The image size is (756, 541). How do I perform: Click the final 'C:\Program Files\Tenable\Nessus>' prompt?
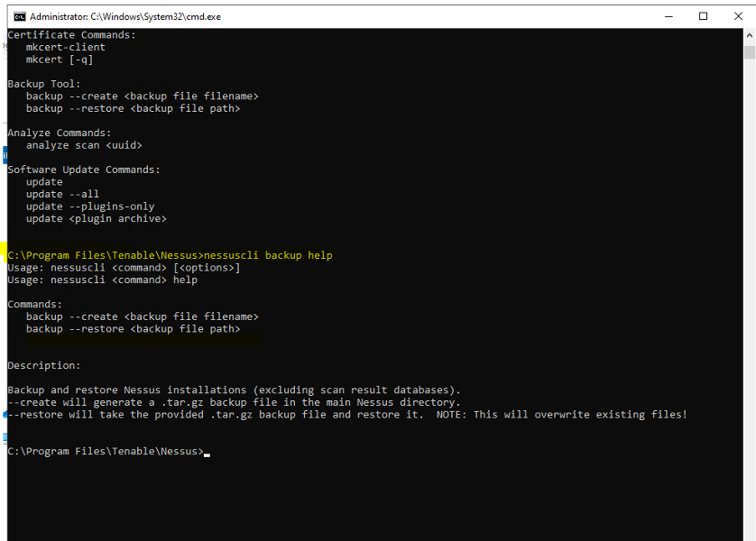coord(106,452)
